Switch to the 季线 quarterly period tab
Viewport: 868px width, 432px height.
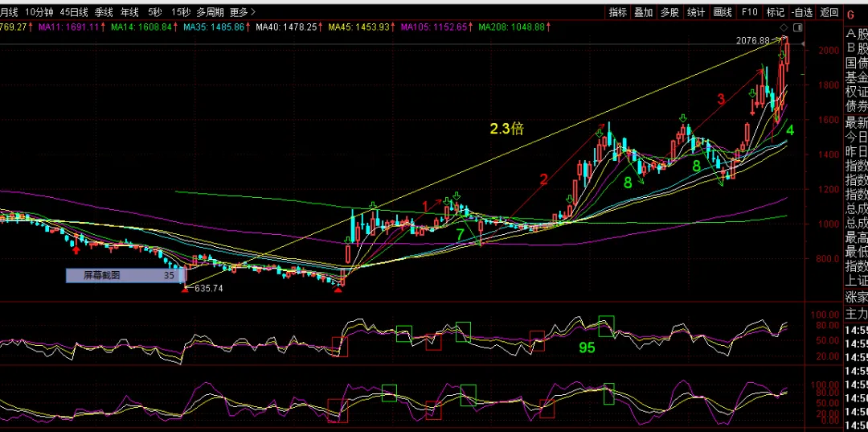104,11
